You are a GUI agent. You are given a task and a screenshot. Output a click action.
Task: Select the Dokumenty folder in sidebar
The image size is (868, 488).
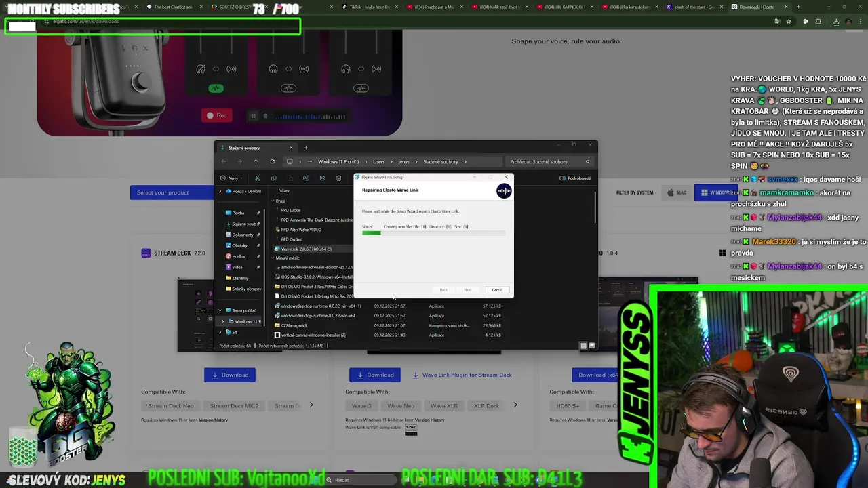[242, 235]
